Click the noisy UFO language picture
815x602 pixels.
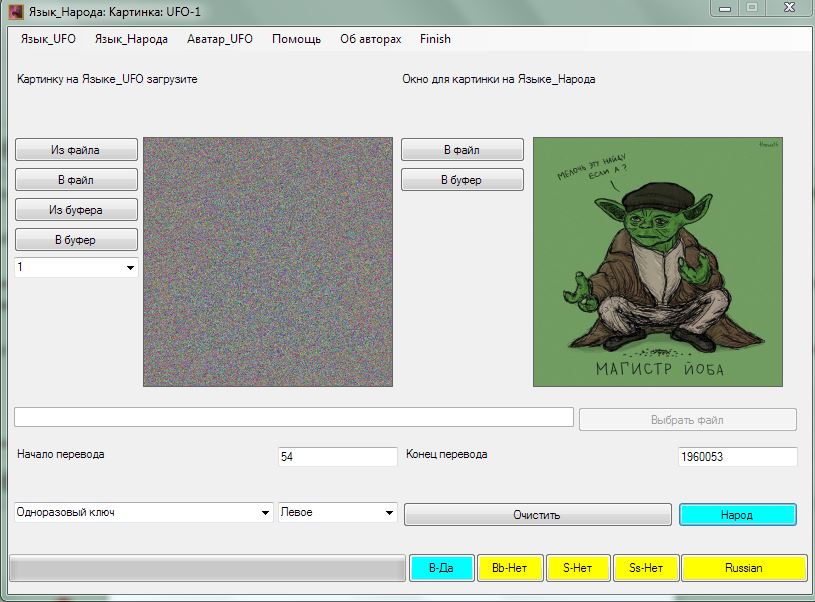click(268, 262)
